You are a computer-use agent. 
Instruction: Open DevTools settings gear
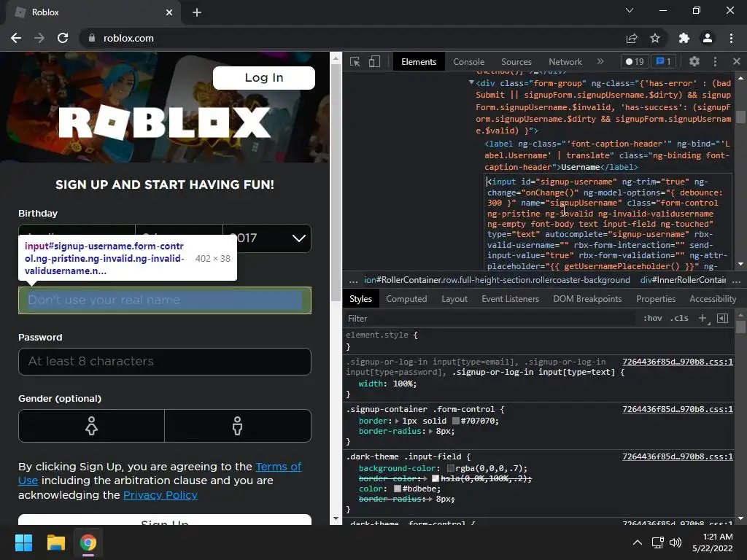coord(694,61)
